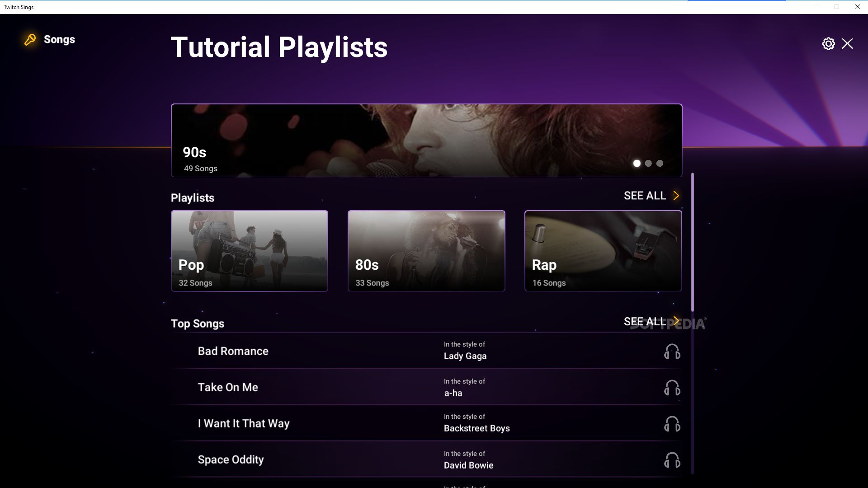
Task: Open the Rap playlist card
Action: pos(603,251)
